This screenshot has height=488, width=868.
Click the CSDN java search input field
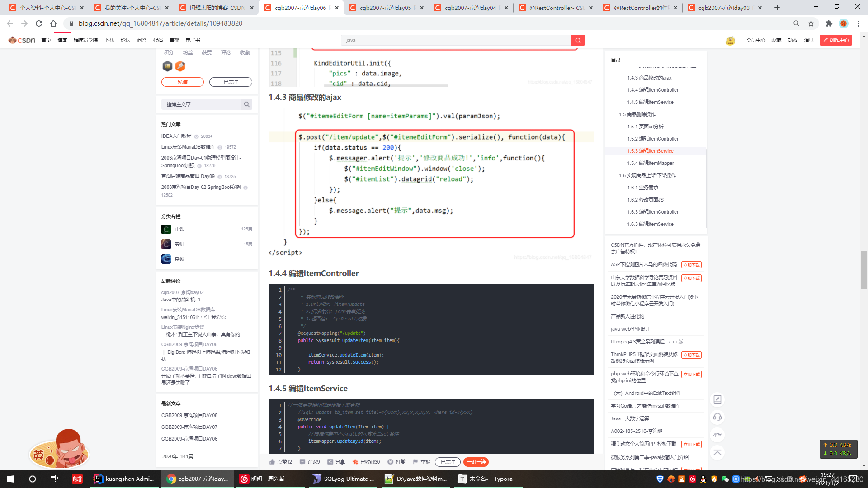tap(456, 40)
